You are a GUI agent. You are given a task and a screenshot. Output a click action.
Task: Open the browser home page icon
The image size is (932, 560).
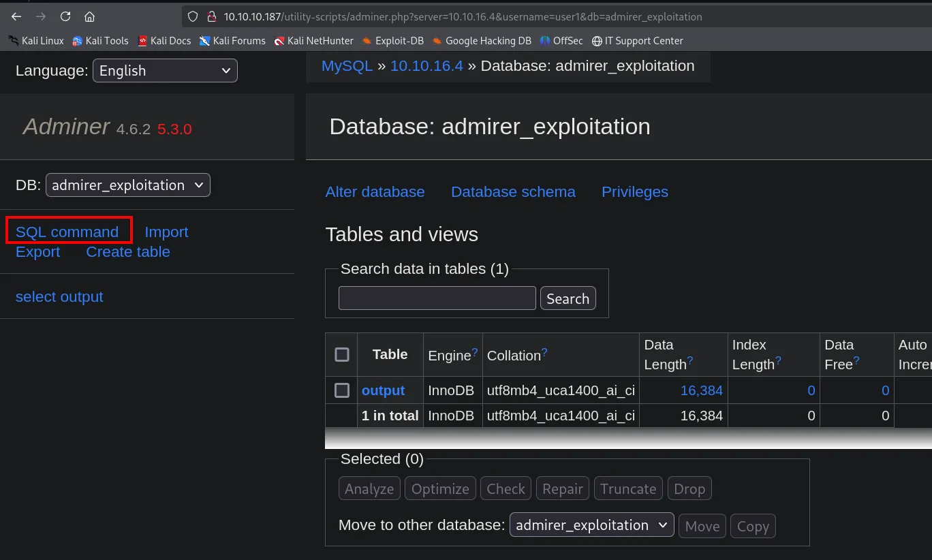pos(89,16)
